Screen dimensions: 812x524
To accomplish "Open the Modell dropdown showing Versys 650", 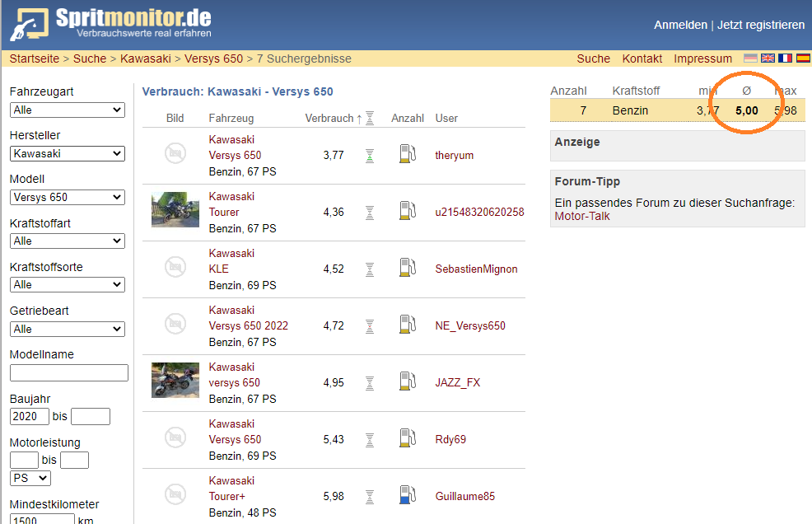I will [x=68, y=197].
